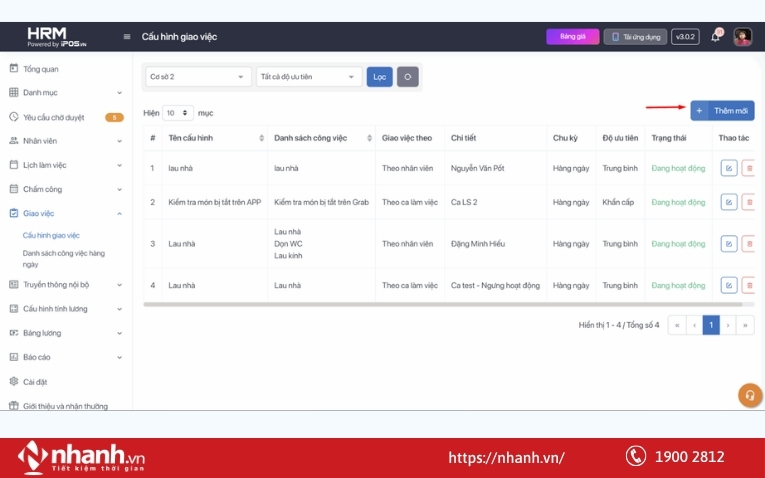Open the 'Cơ sở 2' branch dropdown
Viewport: 765px width, 478px height.
pyautogui.click(x=198, y=77)
